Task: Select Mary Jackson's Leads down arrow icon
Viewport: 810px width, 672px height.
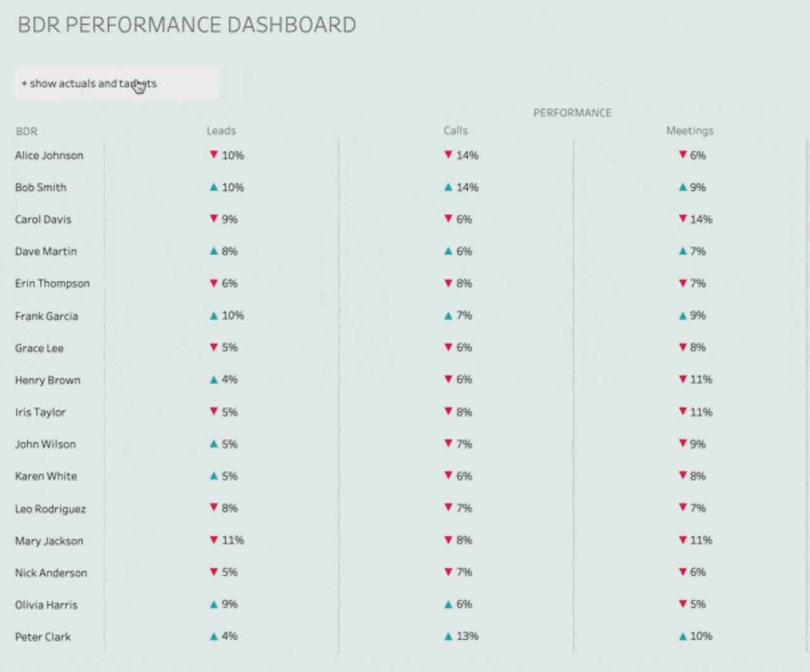Action: point(214,540)
